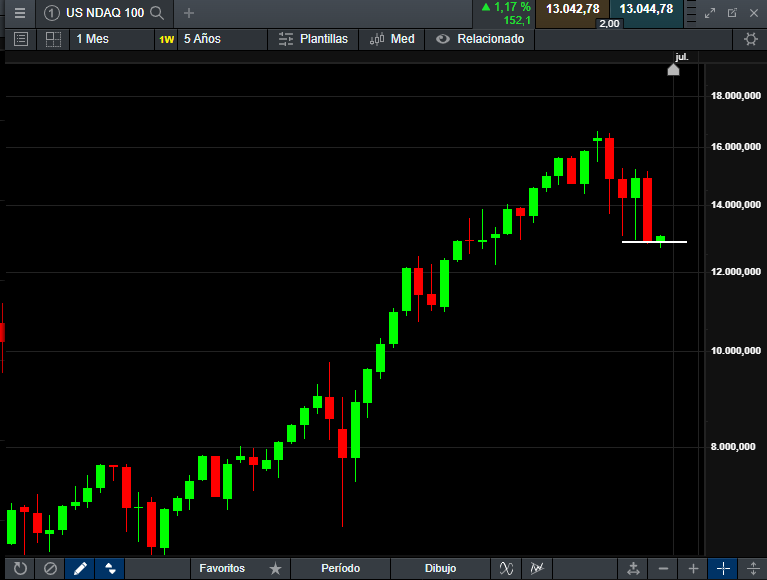The width and height of the screenshot is (767, 580).
Task: Open the 5 Años range dropdown
Action: [x=223, y=39]
